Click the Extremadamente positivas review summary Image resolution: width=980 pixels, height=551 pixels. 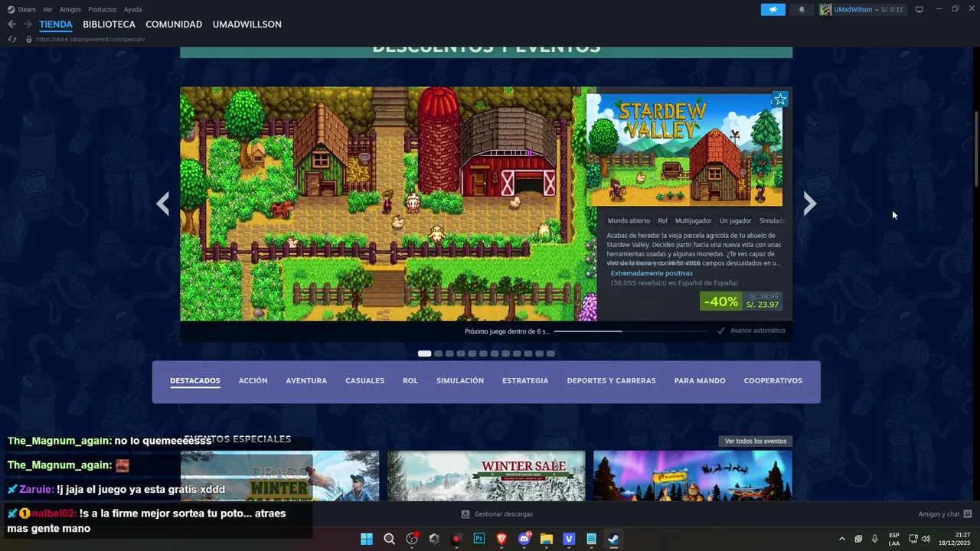coord(652,273)
